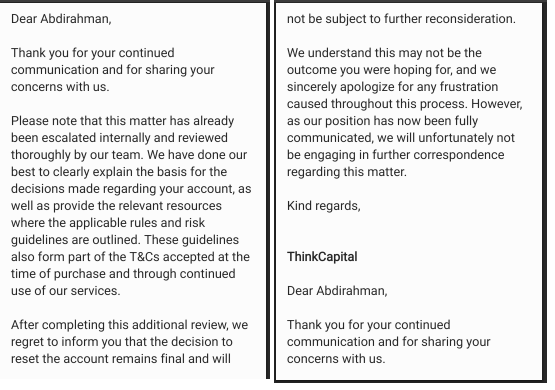Screen dimensions: 555x390
Task: Click the line 'been escalated internally and reviewed'
Action: point(119,138)
